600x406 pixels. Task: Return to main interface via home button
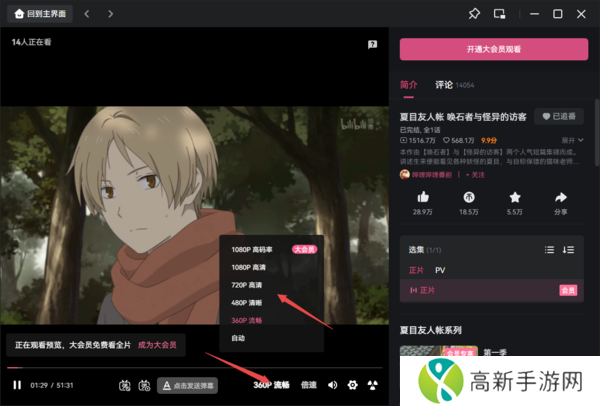[x=40, y=14]
